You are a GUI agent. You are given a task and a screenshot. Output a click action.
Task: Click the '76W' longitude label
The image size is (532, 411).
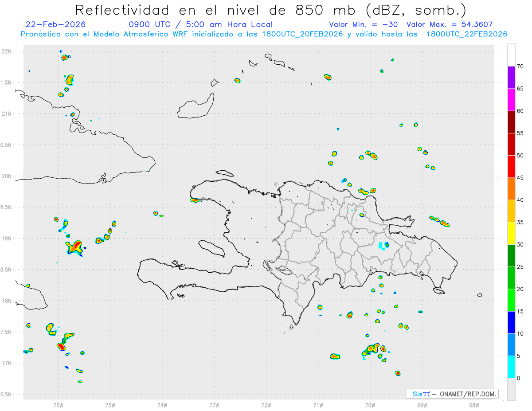pyautogui.click(x=58, y=405)
